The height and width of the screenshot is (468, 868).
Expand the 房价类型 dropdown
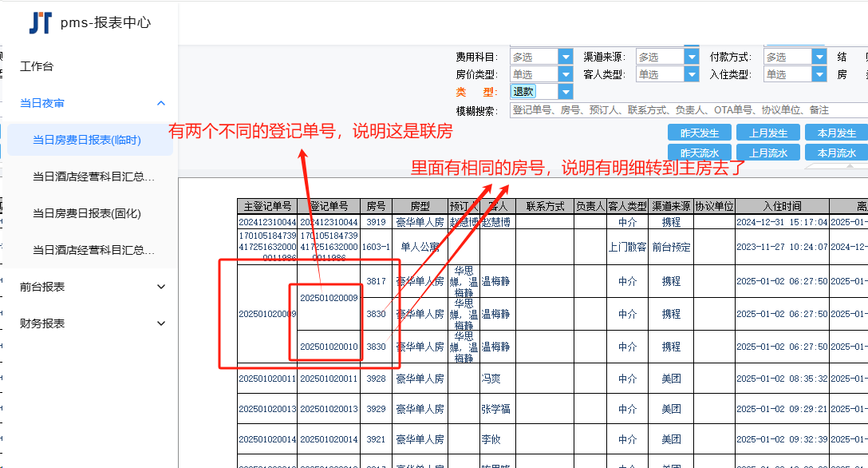click(566, 74)
